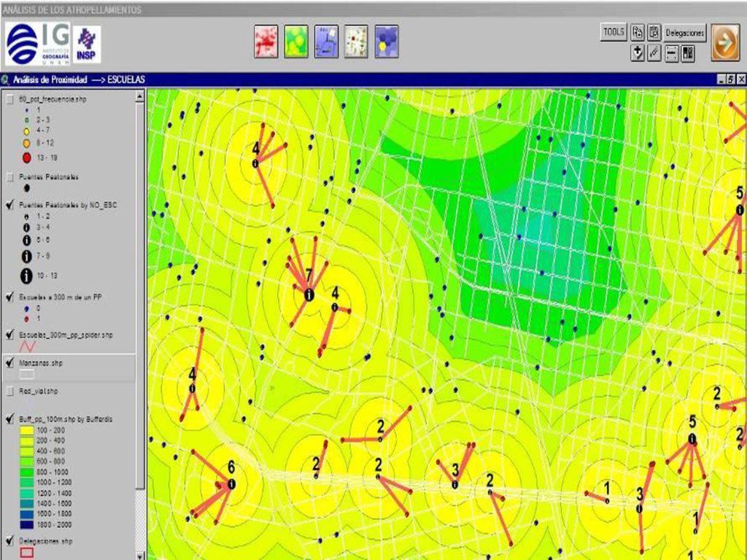Image resolution: width=747 pixels, height=560 pixels.
Task: Click the red dot symbol for Escuelas value 1
Action: point(27,319)
